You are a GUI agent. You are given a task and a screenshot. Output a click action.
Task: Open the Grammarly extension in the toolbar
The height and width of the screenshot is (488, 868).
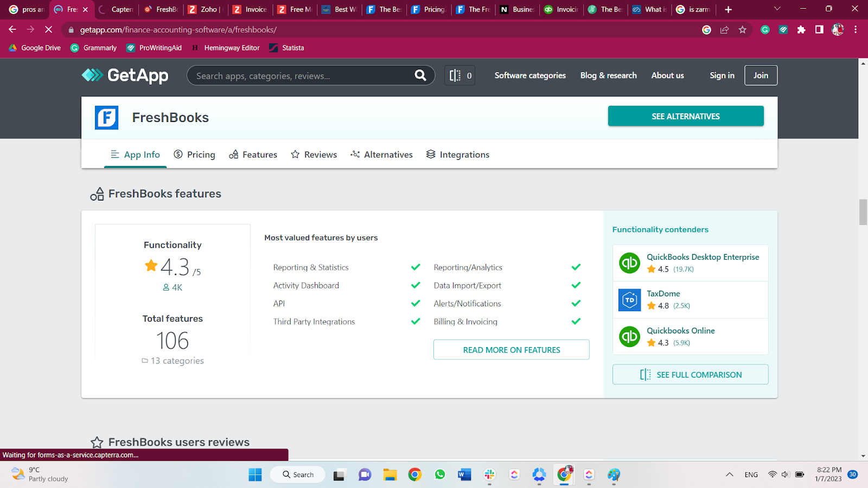click(x=765, y=30)
